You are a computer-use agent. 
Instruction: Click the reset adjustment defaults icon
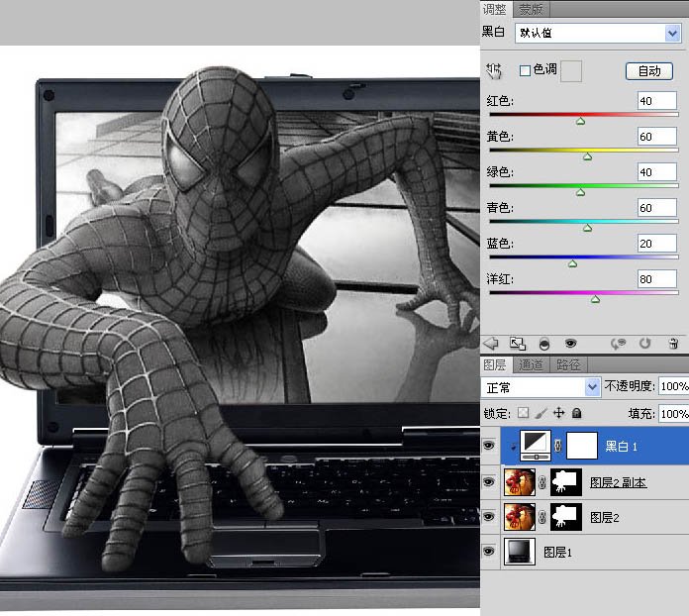pos(644,343)
